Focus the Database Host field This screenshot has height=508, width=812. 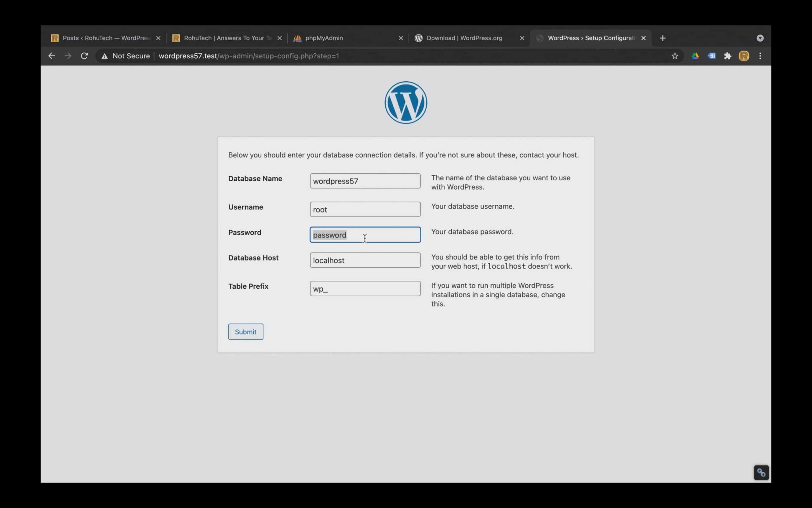tap(365, 260)
